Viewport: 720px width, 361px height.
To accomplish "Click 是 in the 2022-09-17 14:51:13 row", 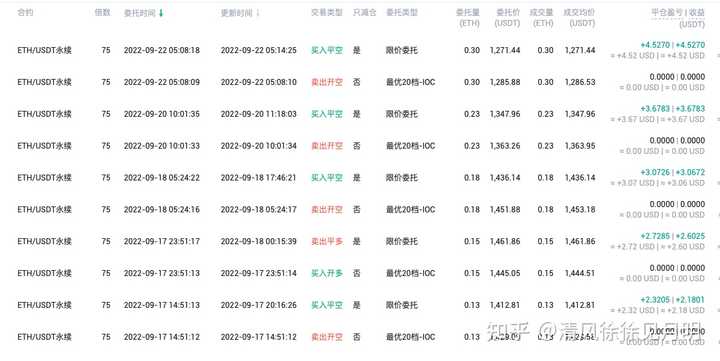I will click(356, 305).
